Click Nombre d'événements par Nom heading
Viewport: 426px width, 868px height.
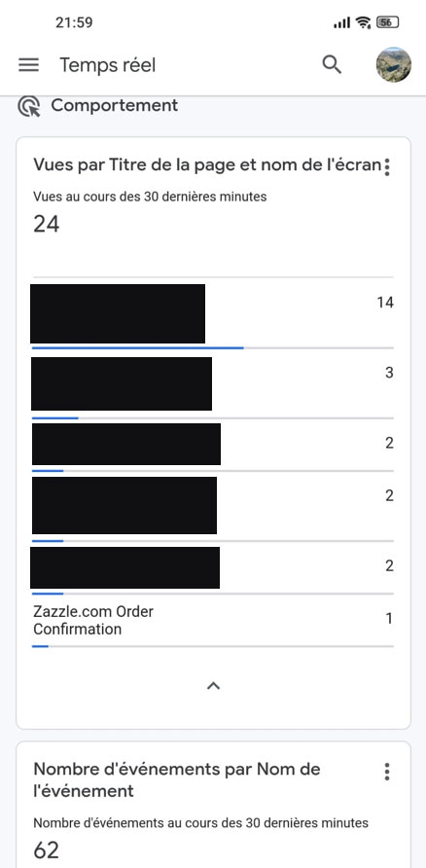[x=177, y=779]
